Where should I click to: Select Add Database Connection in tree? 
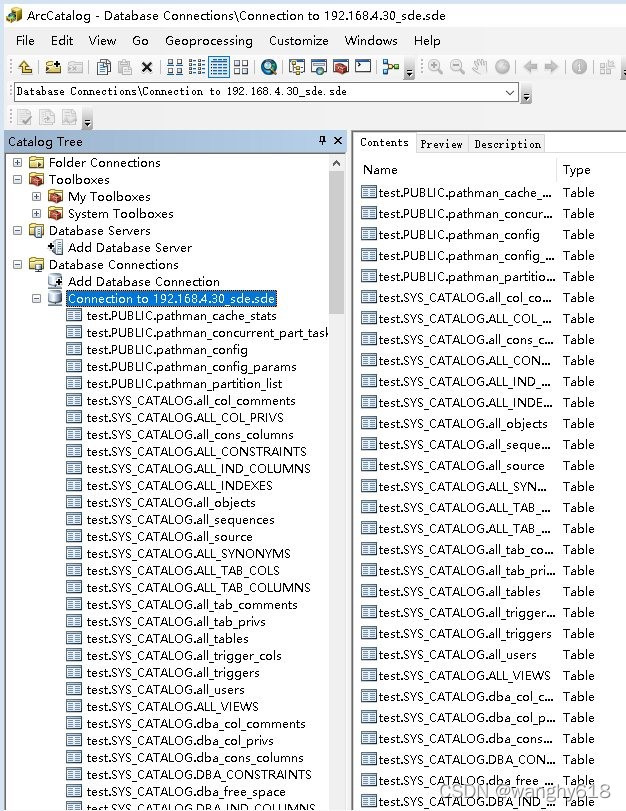[x=144, y=281]
